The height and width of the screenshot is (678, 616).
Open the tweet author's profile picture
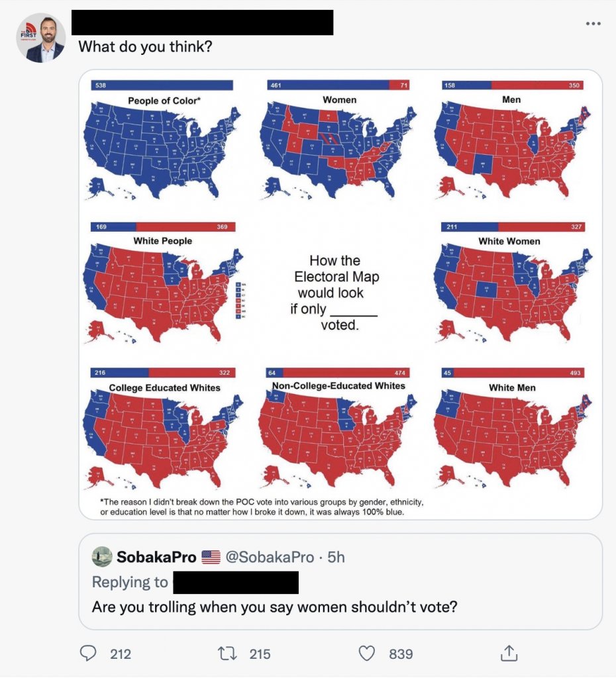(41, 38)
